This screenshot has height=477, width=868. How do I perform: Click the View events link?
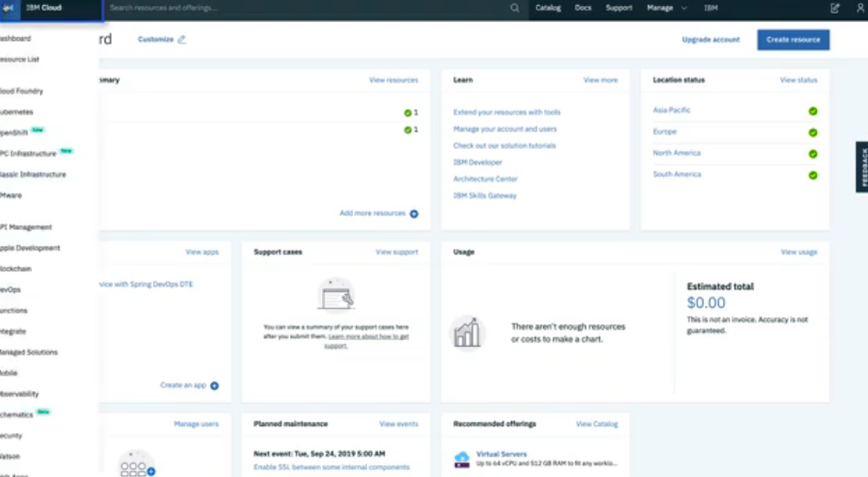click(x=398, y=424)
